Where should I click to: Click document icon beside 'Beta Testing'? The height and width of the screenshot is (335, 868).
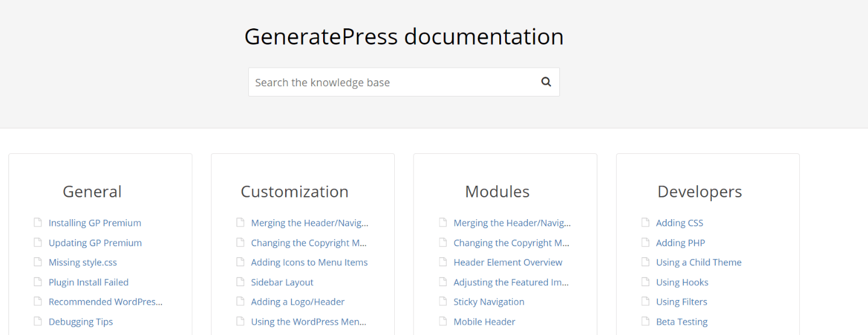pyautogui.click(x=646, y=321)
